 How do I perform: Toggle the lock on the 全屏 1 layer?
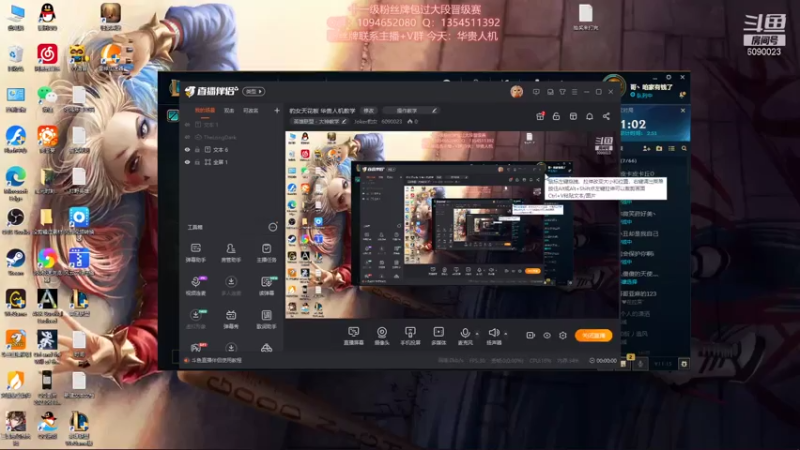[x=197, y=162]
